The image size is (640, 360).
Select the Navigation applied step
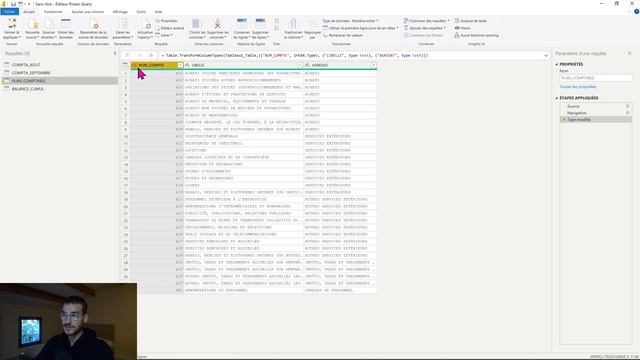point(577,113)
